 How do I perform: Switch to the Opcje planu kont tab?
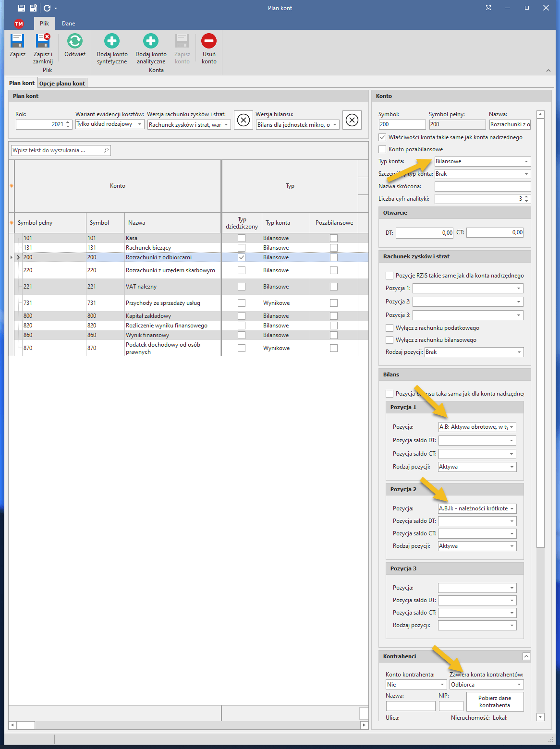pyautogui.click(x=62, y=83)
